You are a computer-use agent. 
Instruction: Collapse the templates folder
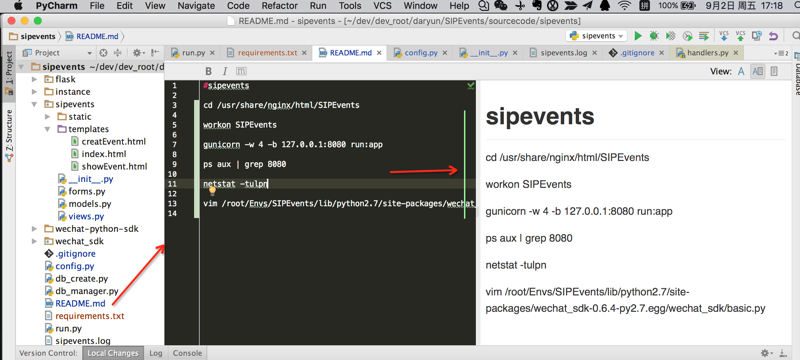pyautogui.click(x=47, y=129)
